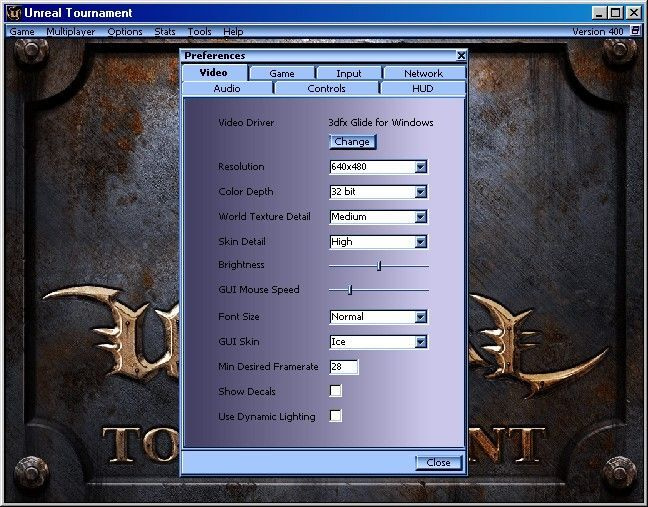Open the Help menu
This screenshot has height=507, width=648.
pos(233,31)
